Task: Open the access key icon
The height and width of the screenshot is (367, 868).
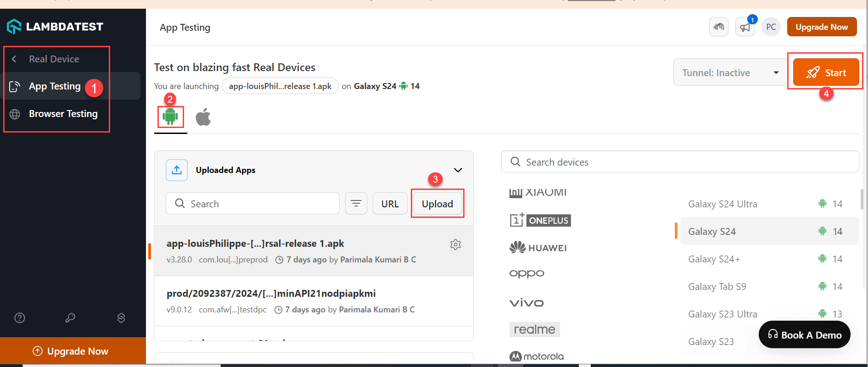Action: tap(70, 318)
